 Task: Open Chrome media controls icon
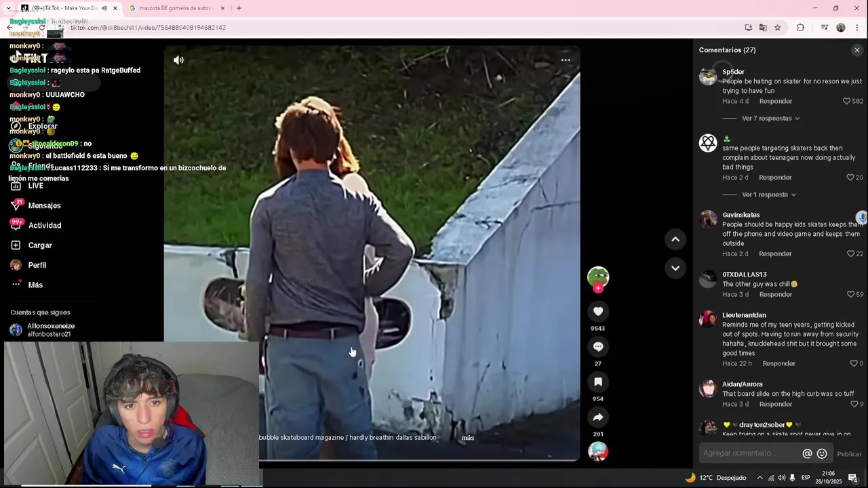825,28
